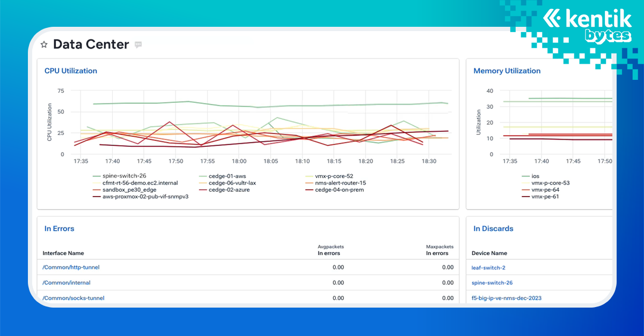Open the CPU Utilization panel title
The width and height of the screenshot is (644, 336).
pos(71,71)
